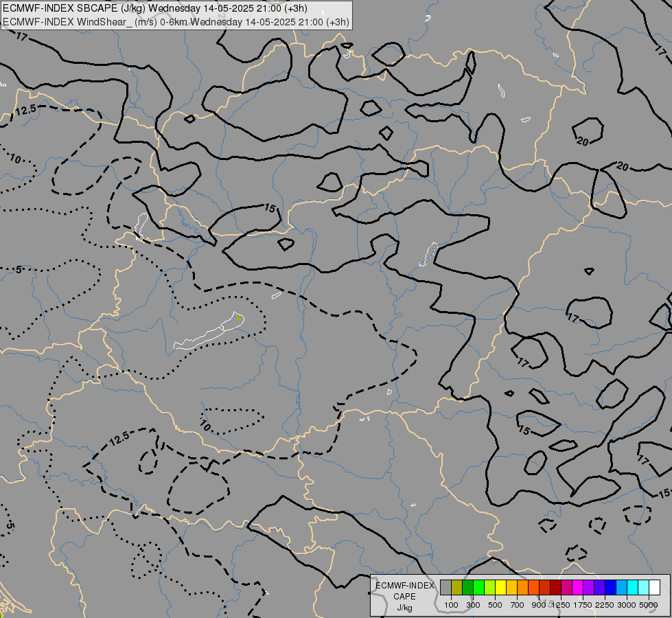
Task: Click the 900 legend scale label
Action: click(x=539, y=605)
